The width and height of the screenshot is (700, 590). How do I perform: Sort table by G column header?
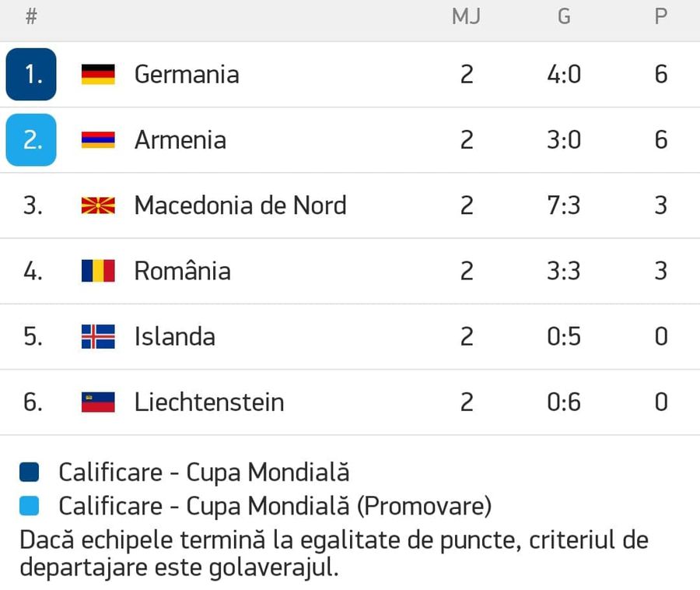coord(564,16)
